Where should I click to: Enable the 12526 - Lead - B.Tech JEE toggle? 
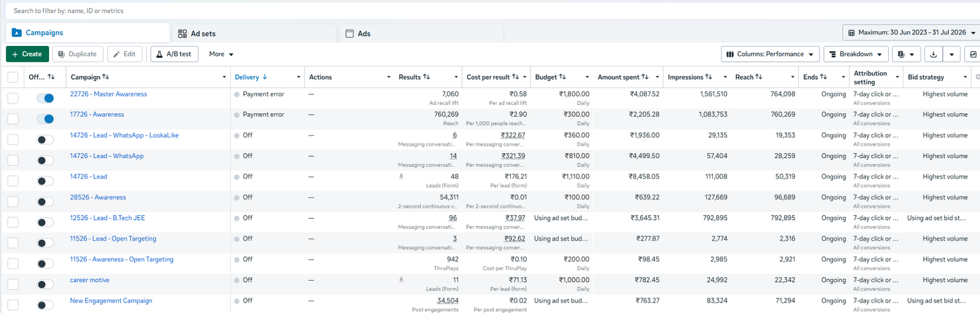[45, 222]
